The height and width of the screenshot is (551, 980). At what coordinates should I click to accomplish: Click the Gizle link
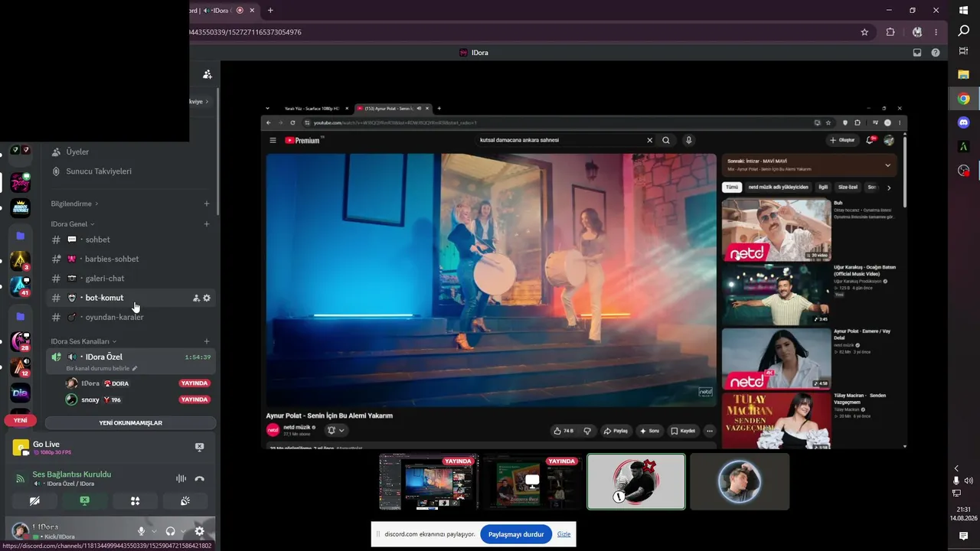pyautogui.click(x=563, y=534)
